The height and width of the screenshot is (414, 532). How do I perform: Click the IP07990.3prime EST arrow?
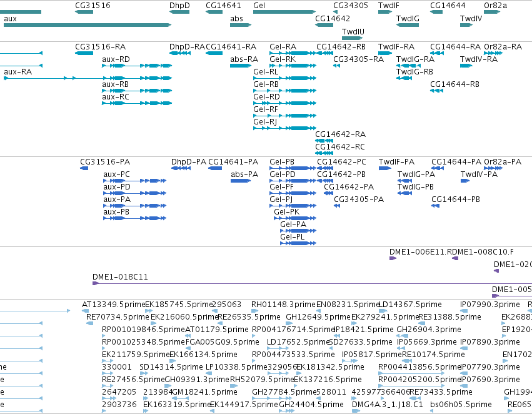pos(463,310)
